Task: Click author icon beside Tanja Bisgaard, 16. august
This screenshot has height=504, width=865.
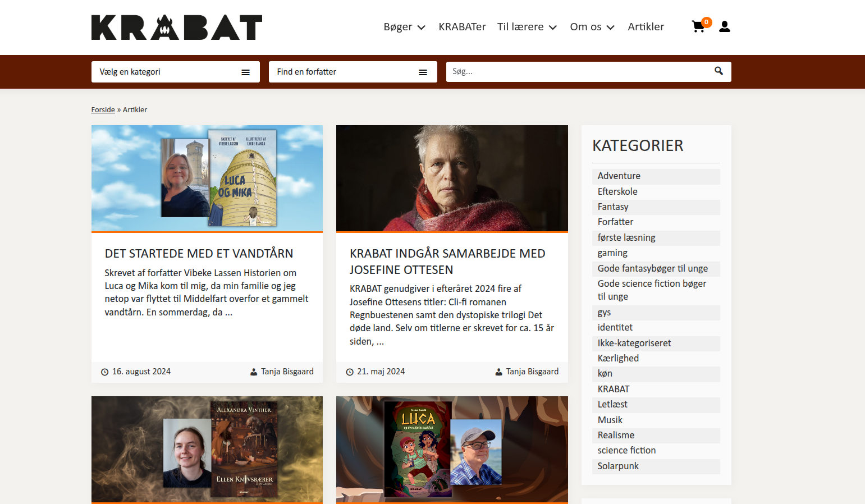Action: (x=254, y=372)
